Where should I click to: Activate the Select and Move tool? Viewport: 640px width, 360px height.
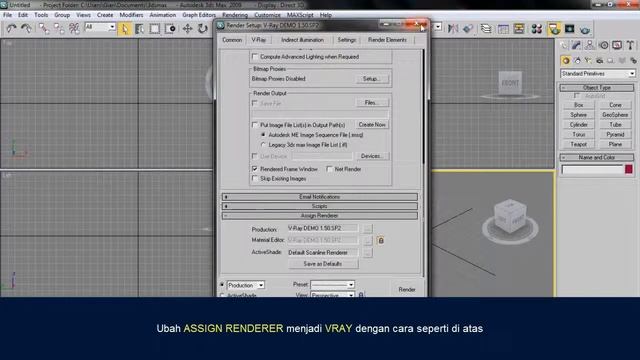click(187, 29)
